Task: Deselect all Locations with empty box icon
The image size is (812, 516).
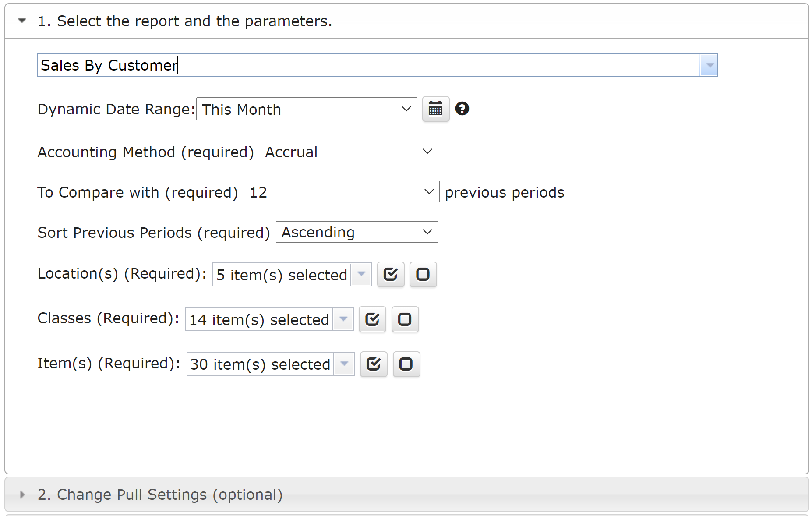Action: [x=423, y=275]
